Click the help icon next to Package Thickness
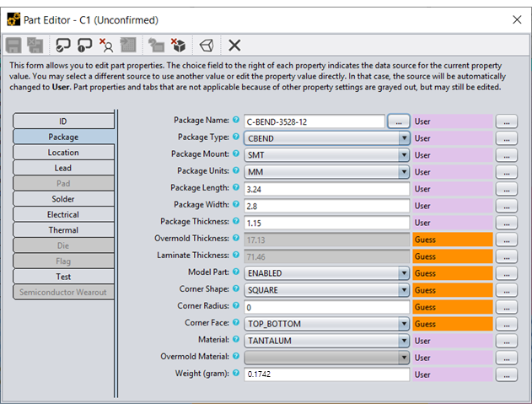This screenshot has height=420, width=532. [x=236, y=221]
